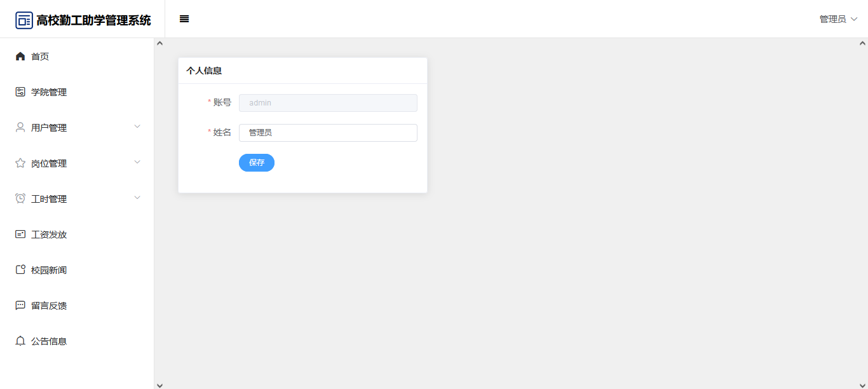Viewport: 868px width, 389px height.
Task: Expand the 岗位管理 submenu chevron
Action: (x=137, y=162)
